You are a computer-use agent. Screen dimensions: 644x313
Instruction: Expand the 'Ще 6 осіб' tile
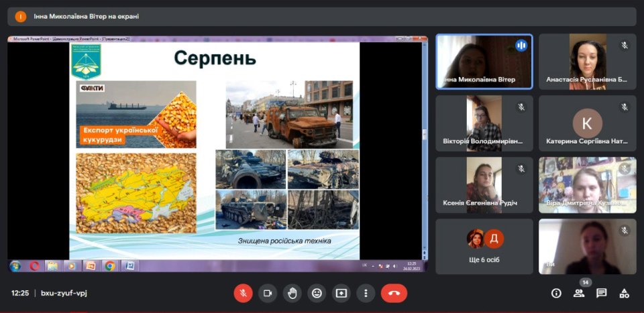click(484, 247)
